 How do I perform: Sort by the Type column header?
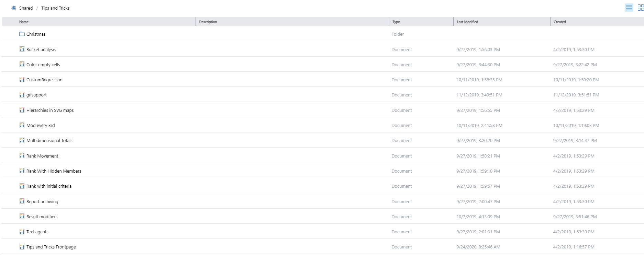point(396,22)
